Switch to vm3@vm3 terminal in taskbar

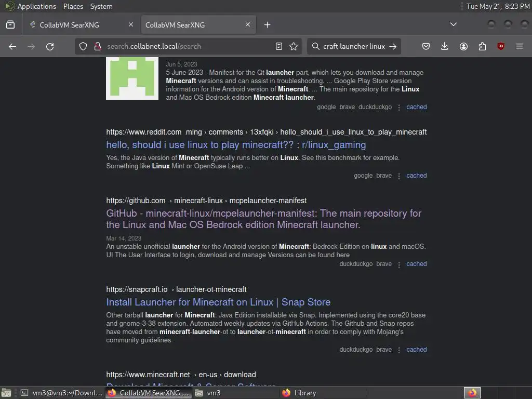pyautogui.click(x=61, y=393)
